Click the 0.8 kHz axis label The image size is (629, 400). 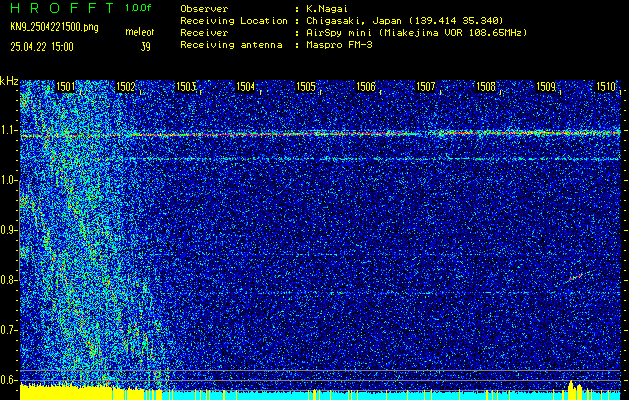[x=7, y=280]
